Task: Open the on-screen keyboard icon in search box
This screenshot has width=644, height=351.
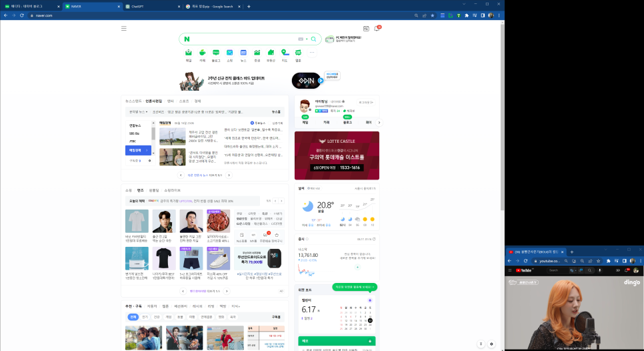Action: 300,39
